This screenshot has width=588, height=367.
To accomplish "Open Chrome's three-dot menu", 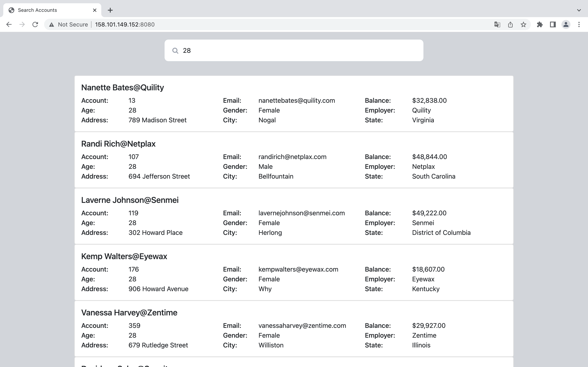I will pos(579,24).
